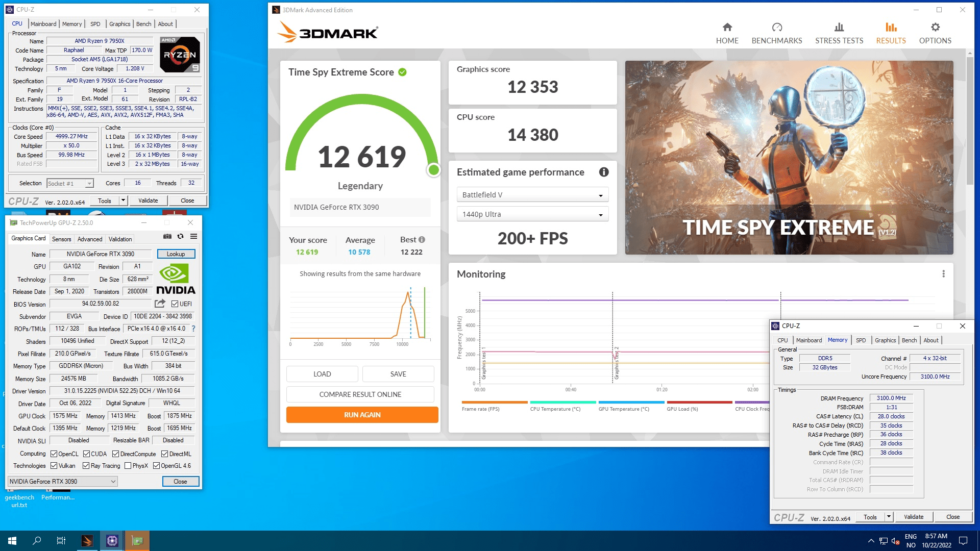
Task: Switch to Bench tab in top CPU-Z
Action: (143, 24)
